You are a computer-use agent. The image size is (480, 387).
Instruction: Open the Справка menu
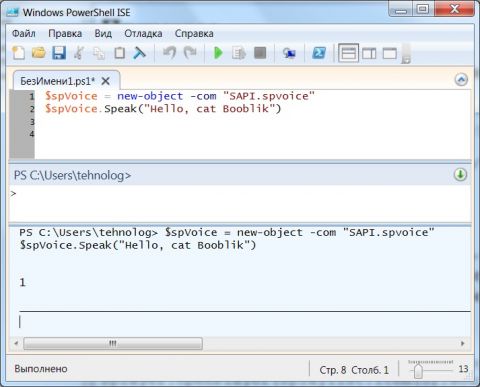pos(194,33)
